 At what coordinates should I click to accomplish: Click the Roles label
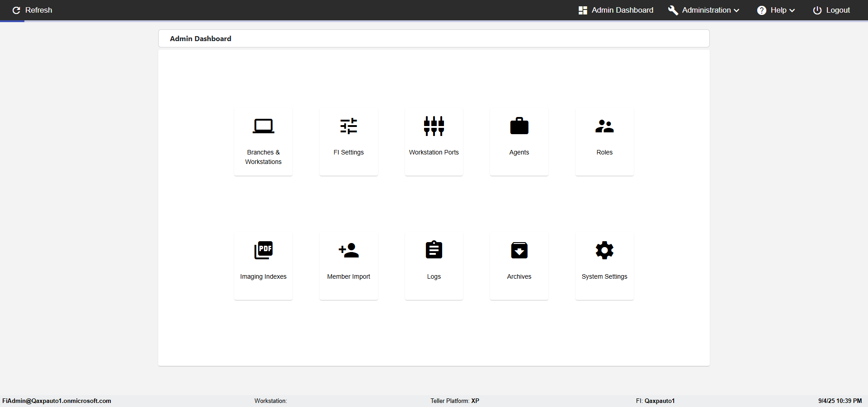(604, 152)
